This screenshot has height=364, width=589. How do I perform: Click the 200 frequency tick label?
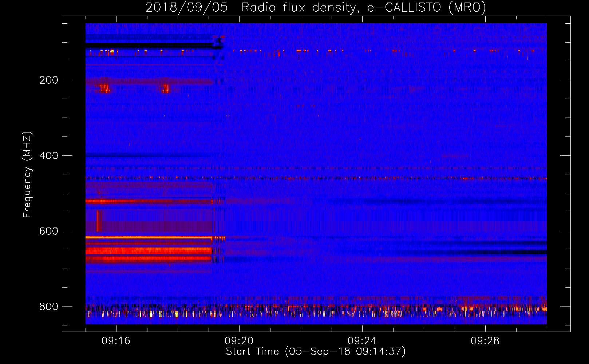pos(49,80)
